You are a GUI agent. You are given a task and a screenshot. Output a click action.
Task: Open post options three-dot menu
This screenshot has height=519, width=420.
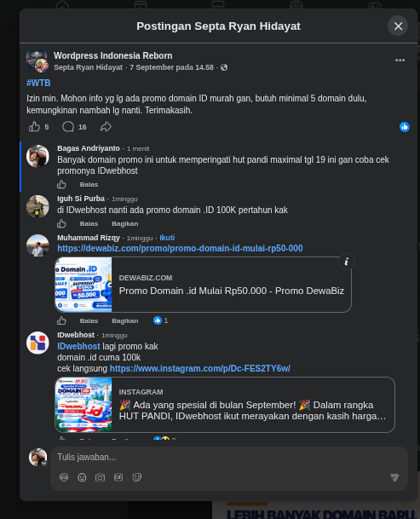click(x=400, y=61)
